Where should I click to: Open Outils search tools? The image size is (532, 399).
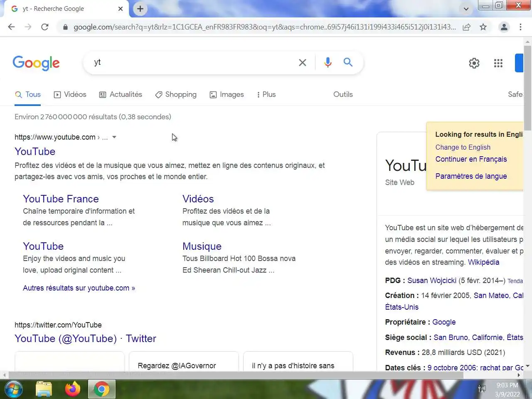click(x=343, y=94)
